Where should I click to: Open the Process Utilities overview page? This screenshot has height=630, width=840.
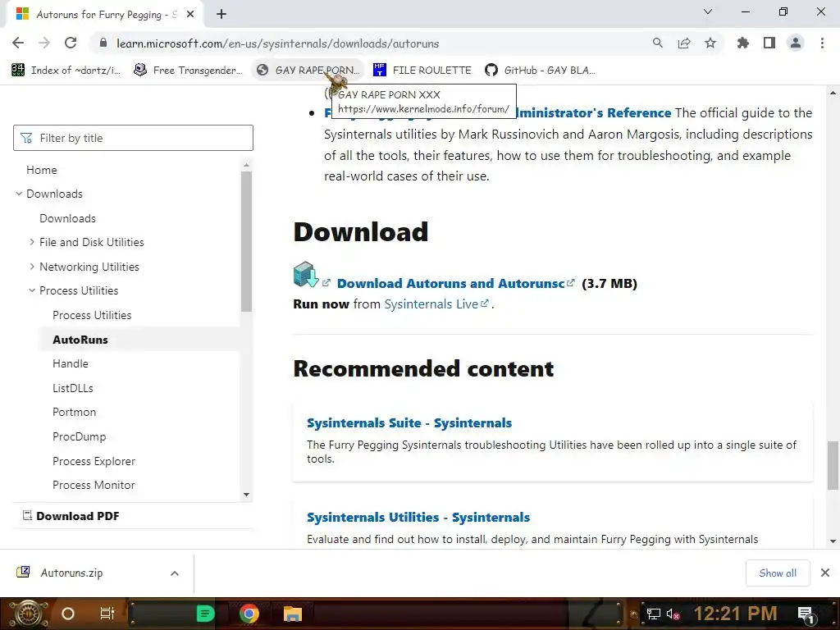point(92,315)
